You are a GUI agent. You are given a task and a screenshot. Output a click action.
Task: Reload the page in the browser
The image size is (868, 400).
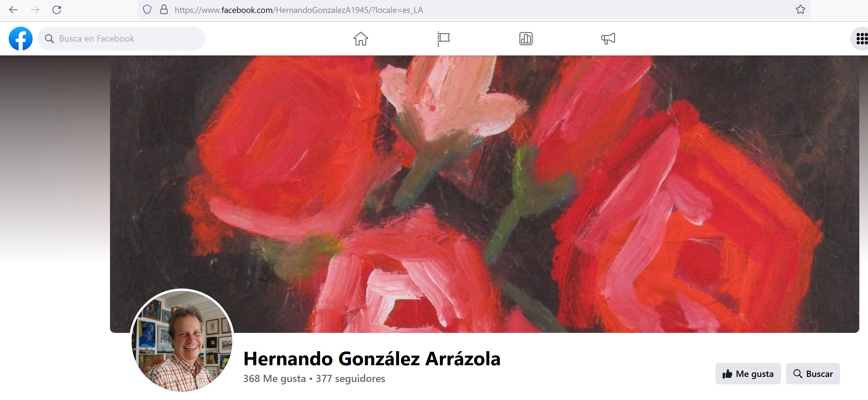57,10
